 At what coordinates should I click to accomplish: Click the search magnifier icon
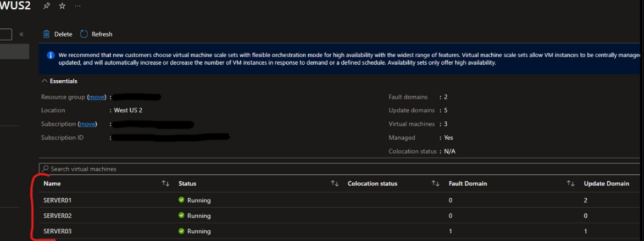click(45, 169)
